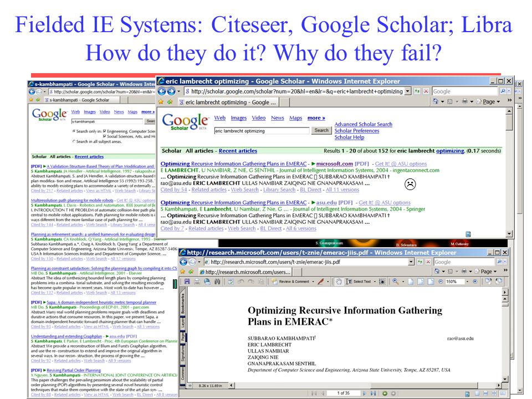
Task: Add to Favorites in eric lambrecht Scholar window
Action: 170,102
